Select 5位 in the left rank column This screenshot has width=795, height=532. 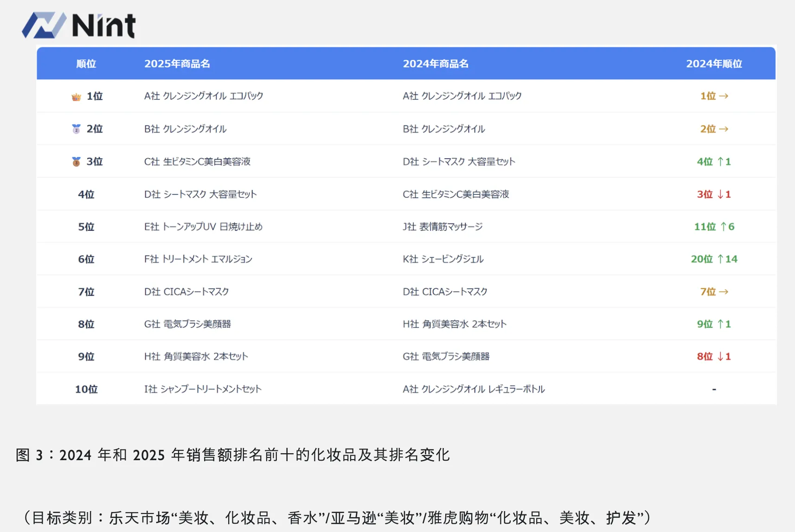tap(86, 227)
